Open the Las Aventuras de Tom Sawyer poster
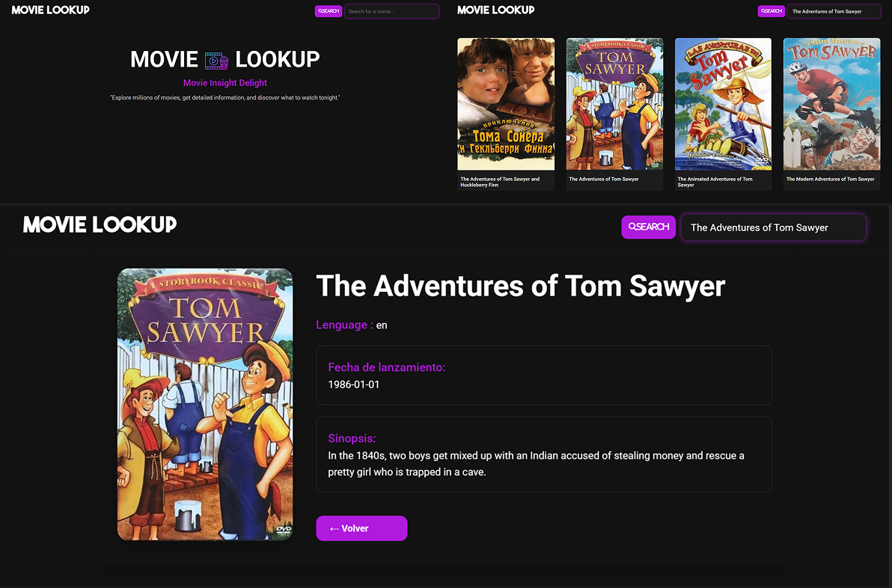Image resolution: width=892 pixels, height=588 pixels. click(x=723, y=104)
